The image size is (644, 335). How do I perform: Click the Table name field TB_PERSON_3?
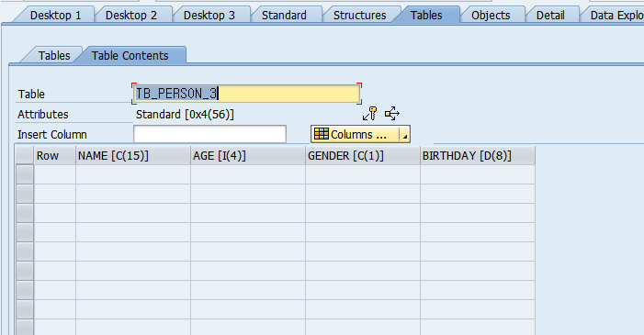pos(246,94)
